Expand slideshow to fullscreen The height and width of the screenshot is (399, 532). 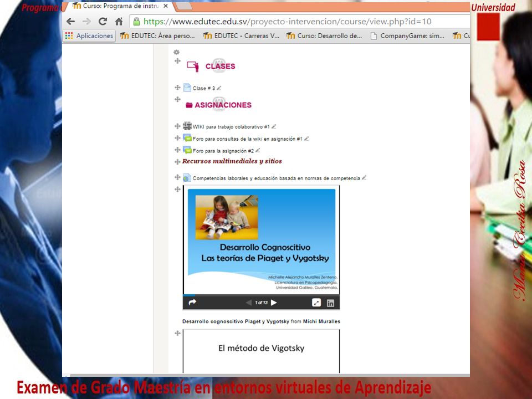(x=316, y=303)
